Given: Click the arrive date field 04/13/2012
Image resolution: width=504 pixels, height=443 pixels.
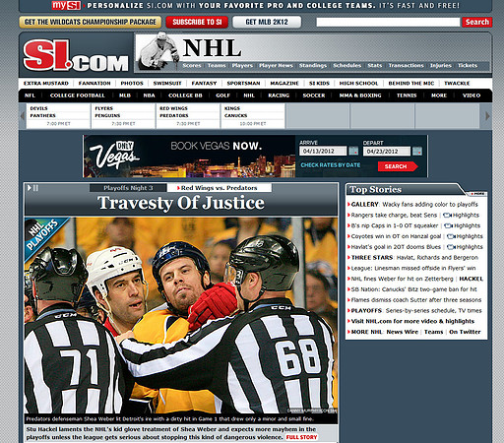Looking at the screenshot, I should point(323,151).
